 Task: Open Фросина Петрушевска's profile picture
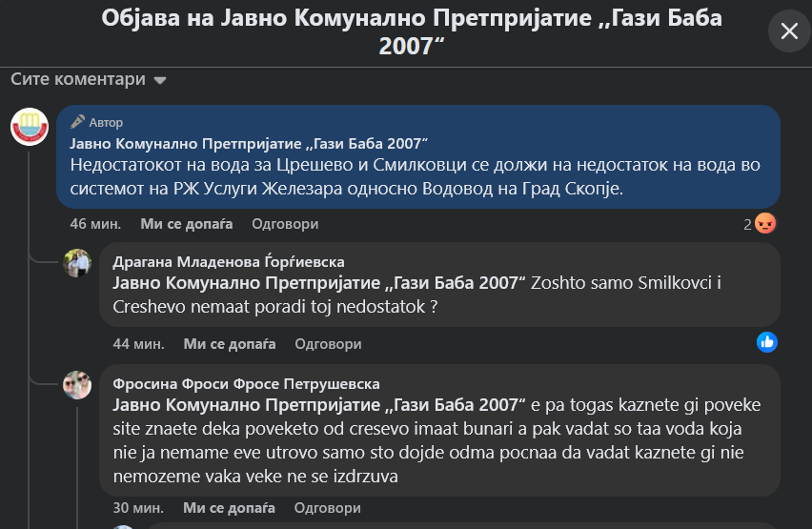[x=77, y=385]
